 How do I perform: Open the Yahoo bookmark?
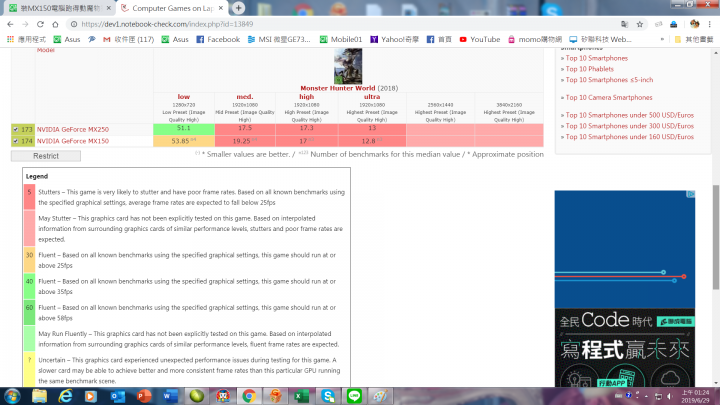(x=394, y=39)
